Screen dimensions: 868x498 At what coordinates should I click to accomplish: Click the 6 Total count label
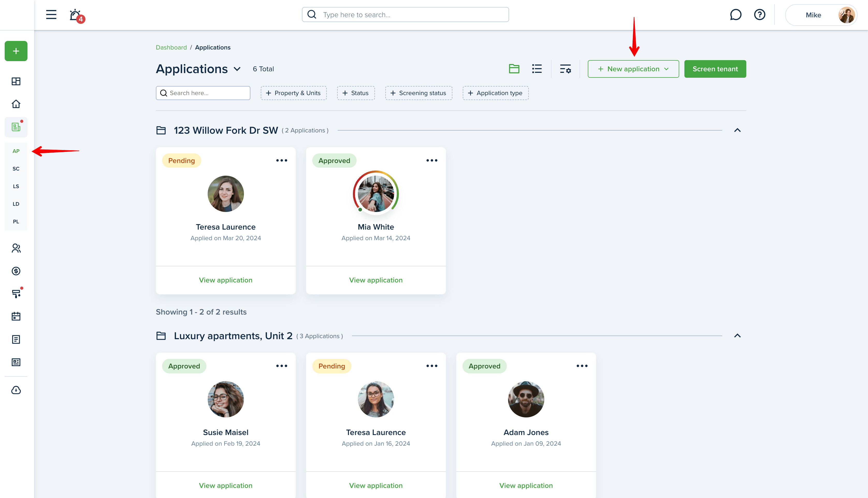point(263,69)
